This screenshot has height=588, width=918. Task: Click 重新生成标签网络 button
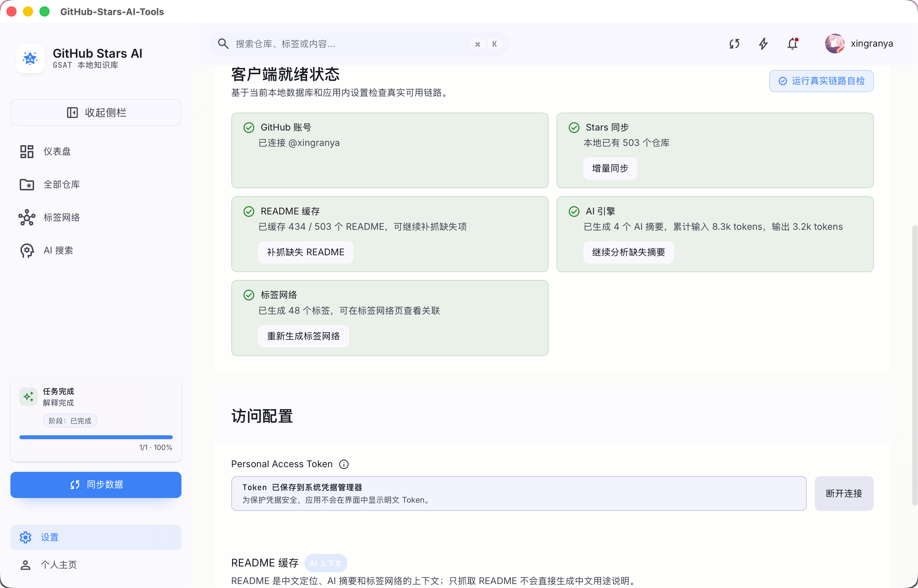(304, 336)
